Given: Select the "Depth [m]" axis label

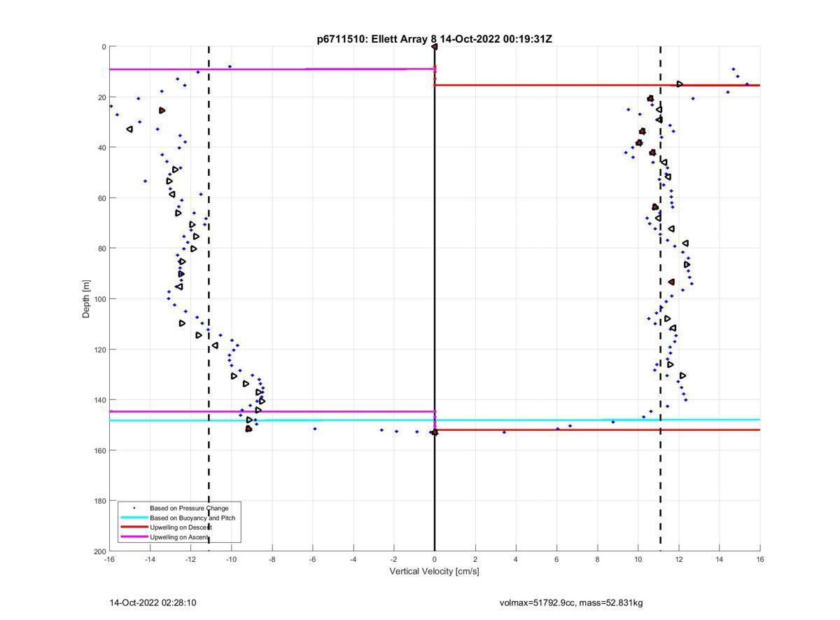Looking at the screenshot, I should pyautogui.click(x=86, y=299).
